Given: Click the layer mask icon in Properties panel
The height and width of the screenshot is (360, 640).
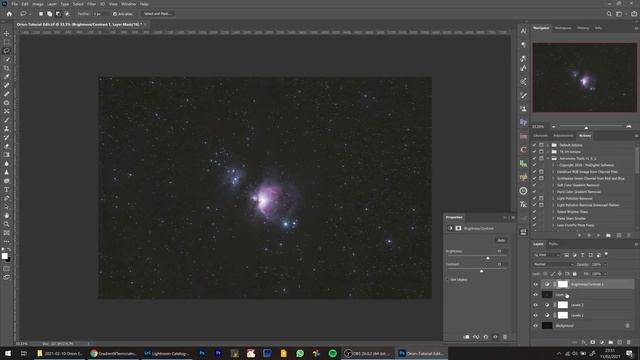Looking at the screenshot, I should (458, 228).
